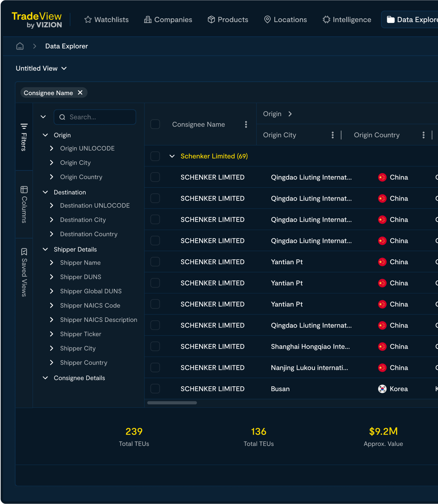
Task: Expand Origin UNLOCODE filter
Action: (52, 148)
